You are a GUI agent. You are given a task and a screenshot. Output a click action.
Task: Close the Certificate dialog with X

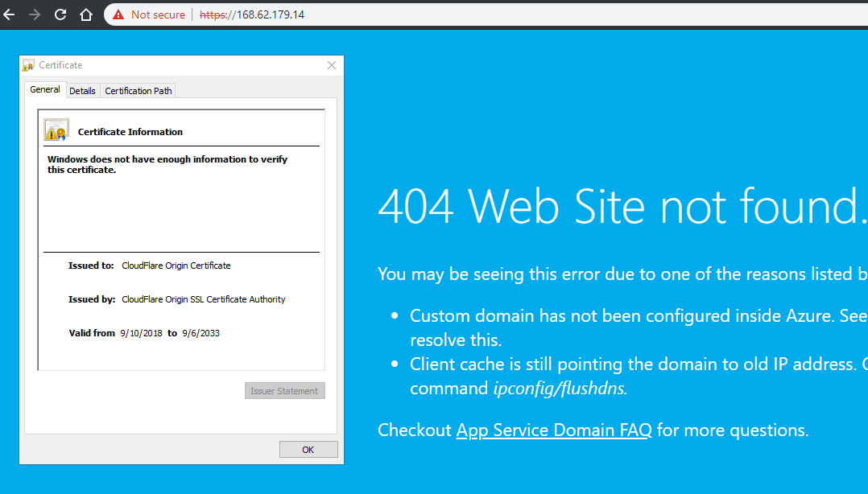pyautogui.click(x=332, y=65)
